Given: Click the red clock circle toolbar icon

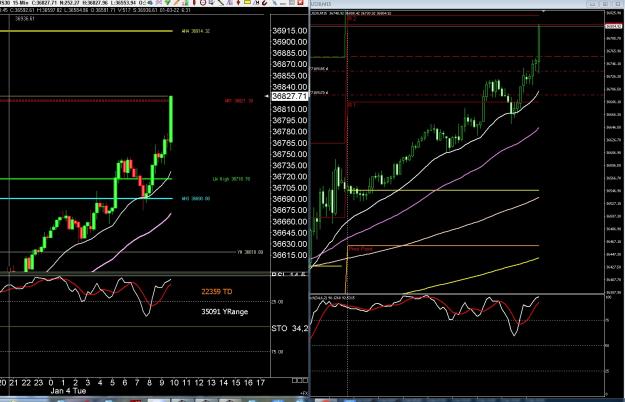Looking at the screenshot, I should (203, 2).
